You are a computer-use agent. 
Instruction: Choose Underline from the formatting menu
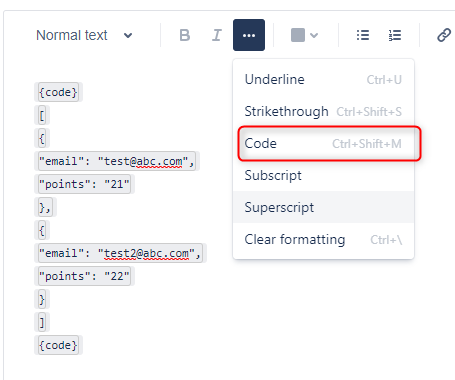(323, 80)
